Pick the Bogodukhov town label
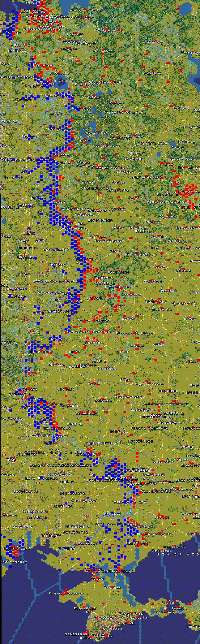 tap(143, 410)
